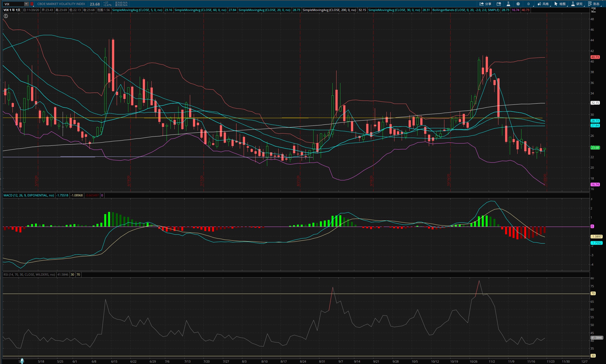Click the RSI (14, 70, 30, CLOSE, WILDERS) label
The image size is (606, 364).
tap(29, 275)
